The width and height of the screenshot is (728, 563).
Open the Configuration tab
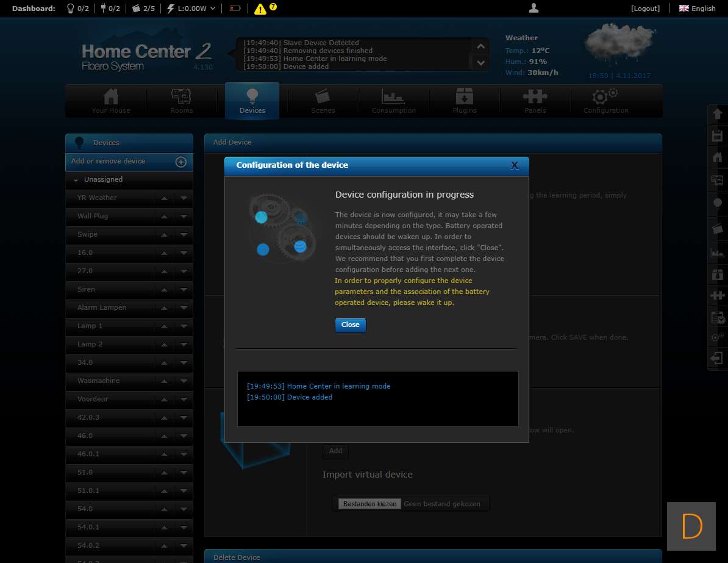(605, 101)
